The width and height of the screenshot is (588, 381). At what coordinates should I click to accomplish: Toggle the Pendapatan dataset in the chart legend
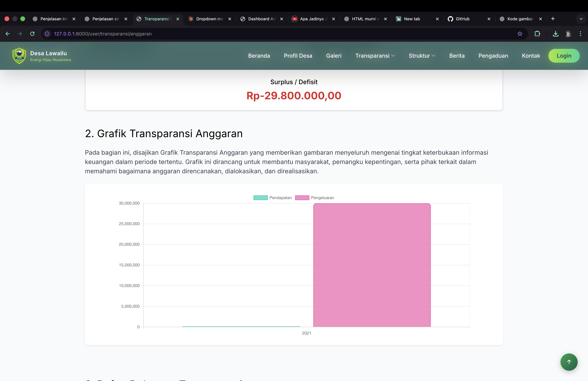(273, 198)
